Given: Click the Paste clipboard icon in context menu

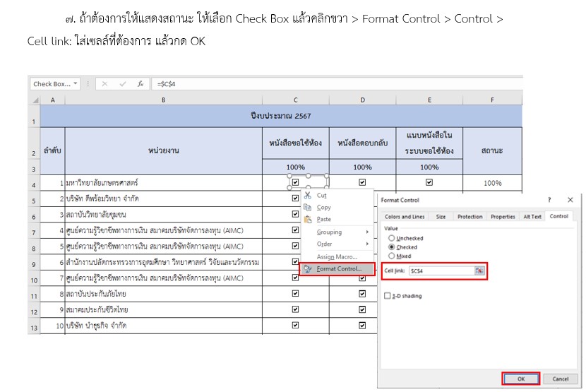Looking at the screenshot, I should (308, 220).
